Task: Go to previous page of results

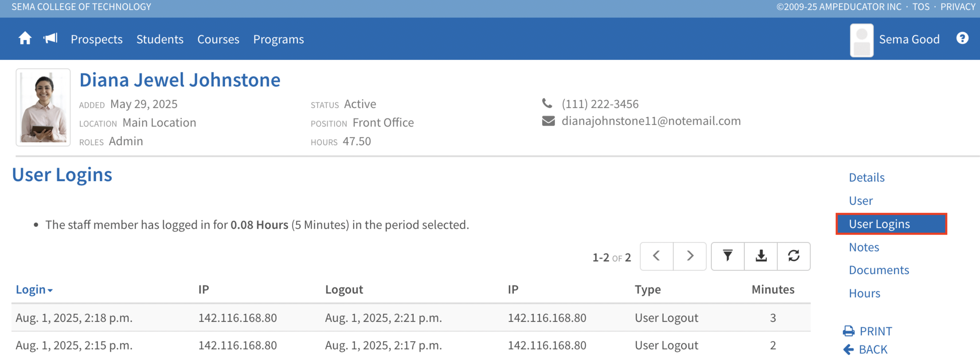Action: tap(656, 256)
